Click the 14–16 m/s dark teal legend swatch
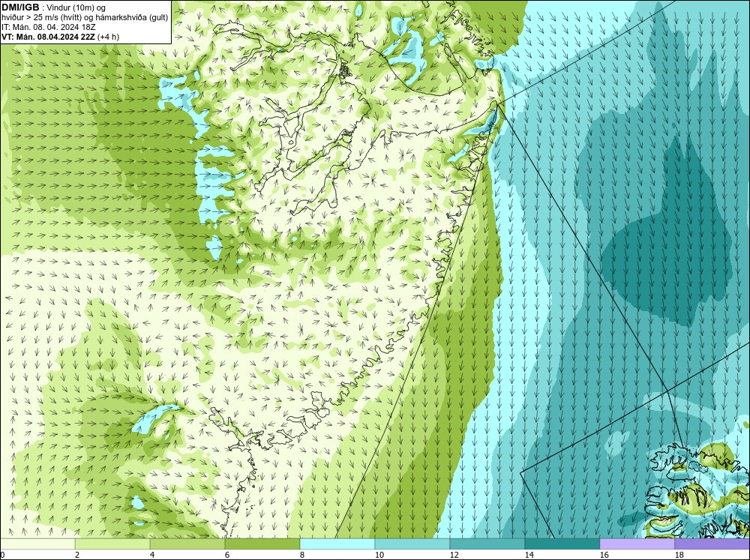The height and width of the screenshot is (560, 750). (x=562, y=544)
